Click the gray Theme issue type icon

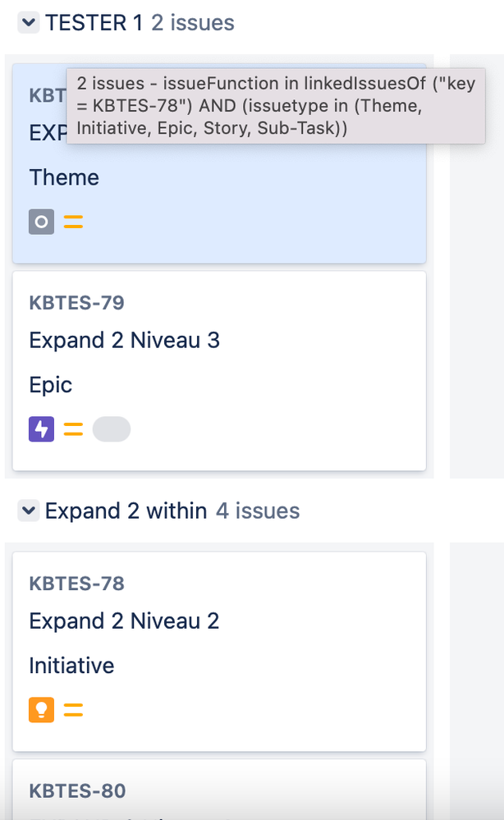tap(41, 222)
